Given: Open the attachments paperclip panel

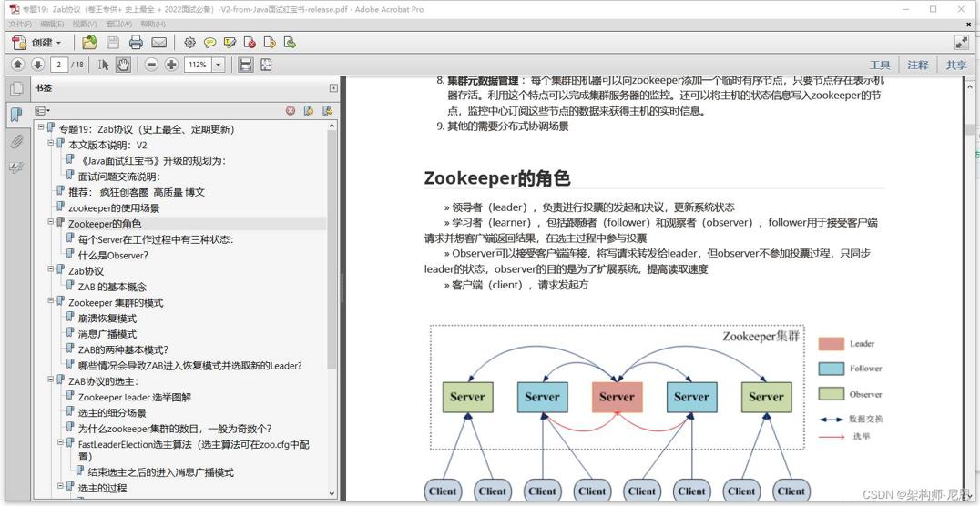Looking at the screenshot, I should [x=16, y=142].
